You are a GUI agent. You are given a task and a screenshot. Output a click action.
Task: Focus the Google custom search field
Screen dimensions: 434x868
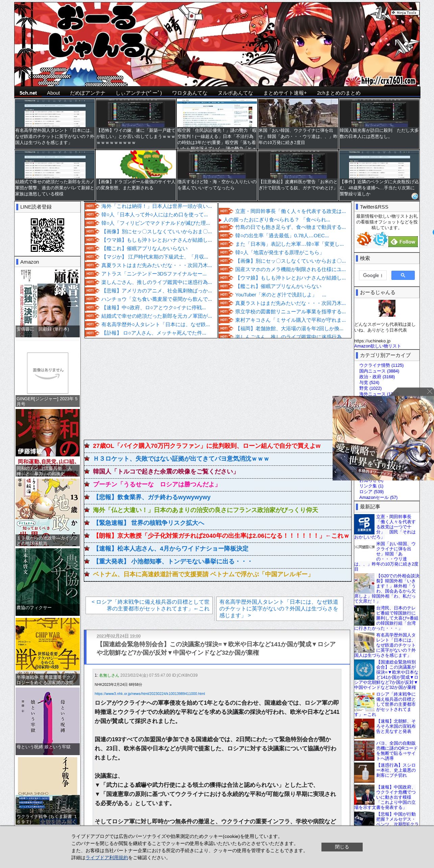[373, 275]
